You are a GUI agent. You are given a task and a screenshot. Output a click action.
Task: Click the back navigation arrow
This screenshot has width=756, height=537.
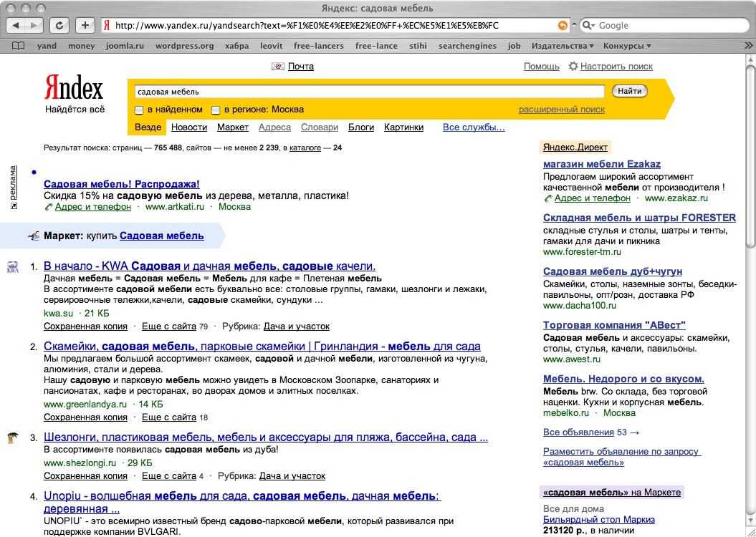pos(17,25)
